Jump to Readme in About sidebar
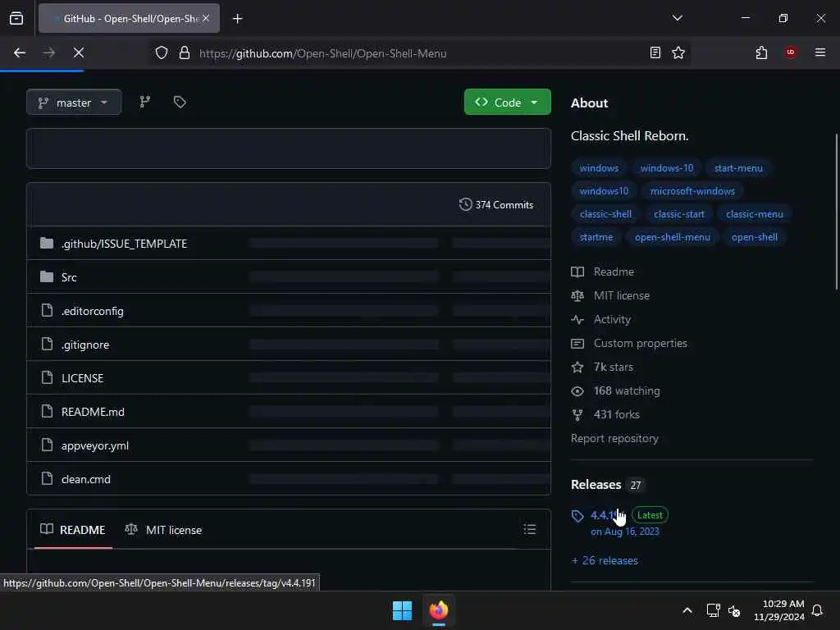Viewport: 840px width, 630px height. tap(603, 272)
